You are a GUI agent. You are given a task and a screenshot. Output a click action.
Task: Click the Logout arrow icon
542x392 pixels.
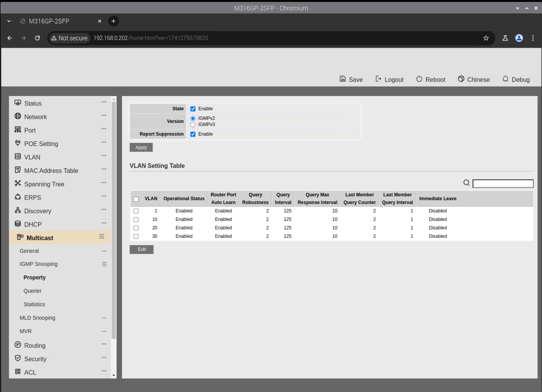click(x=378, y=79)
